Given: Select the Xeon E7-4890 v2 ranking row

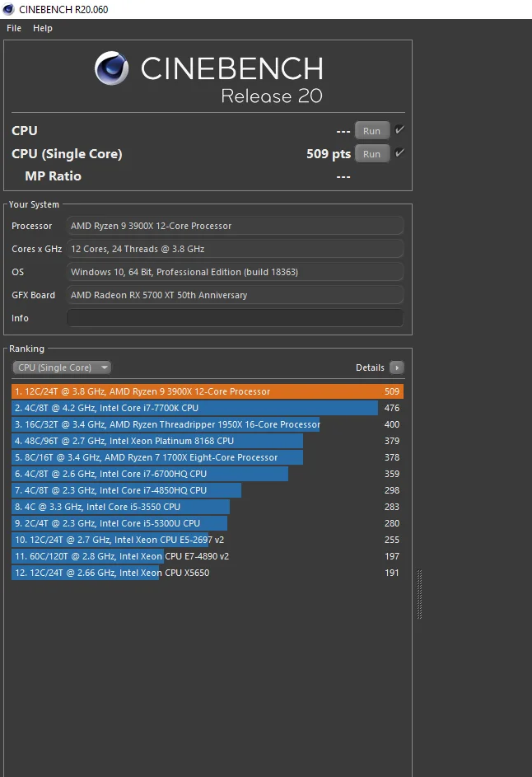Looking at the screenshot, I should click(208, 556).
